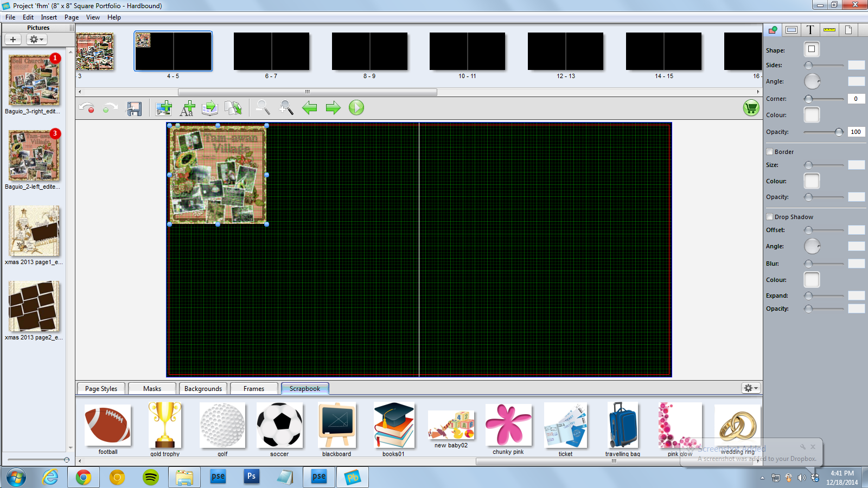Viewport: 868px width, 488px height.
Task: Select the gold trophy scrapbook item
Action: (x=165, y=426)
